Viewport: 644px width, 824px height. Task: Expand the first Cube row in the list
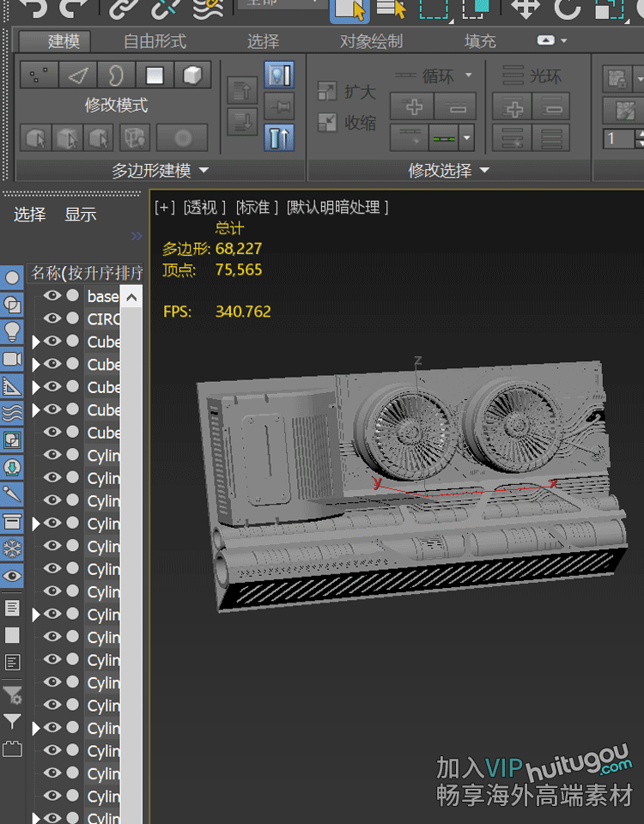click(x=36, y=342)
